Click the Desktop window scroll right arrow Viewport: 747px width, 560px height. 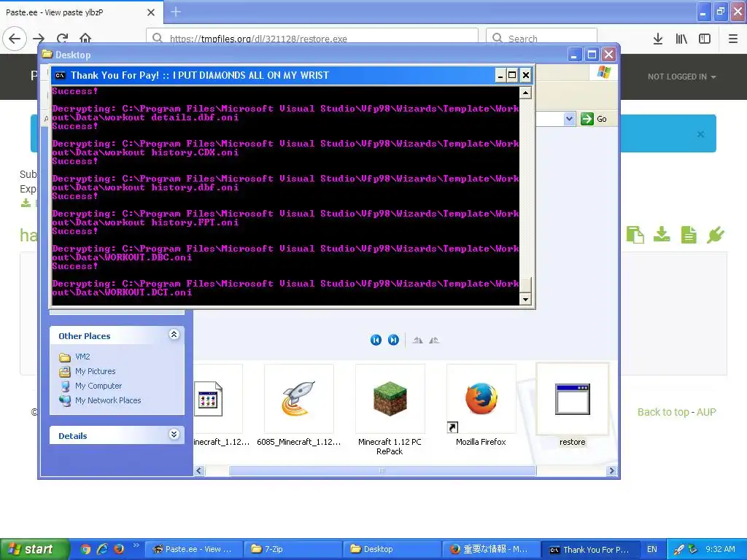click(612, 471)
